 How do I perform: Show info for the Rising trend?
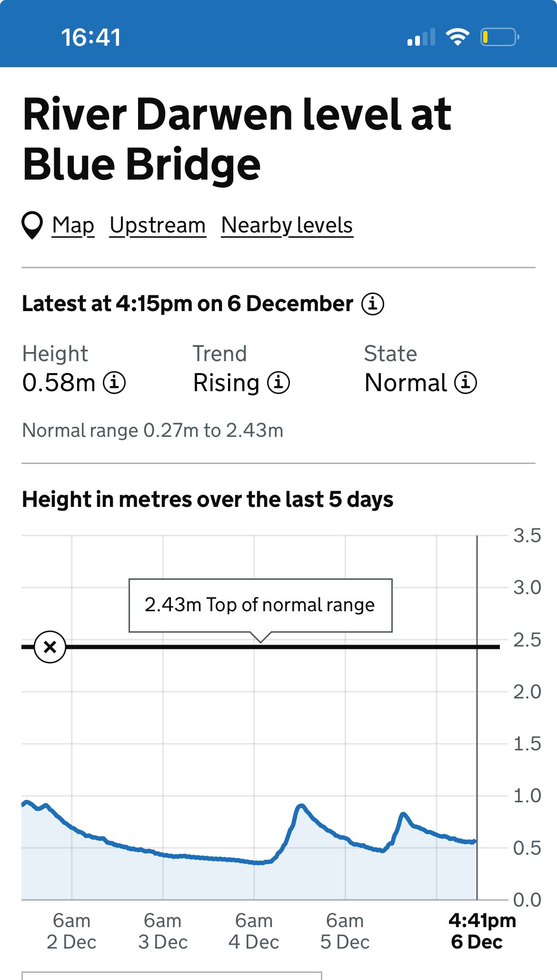[278, 383]
